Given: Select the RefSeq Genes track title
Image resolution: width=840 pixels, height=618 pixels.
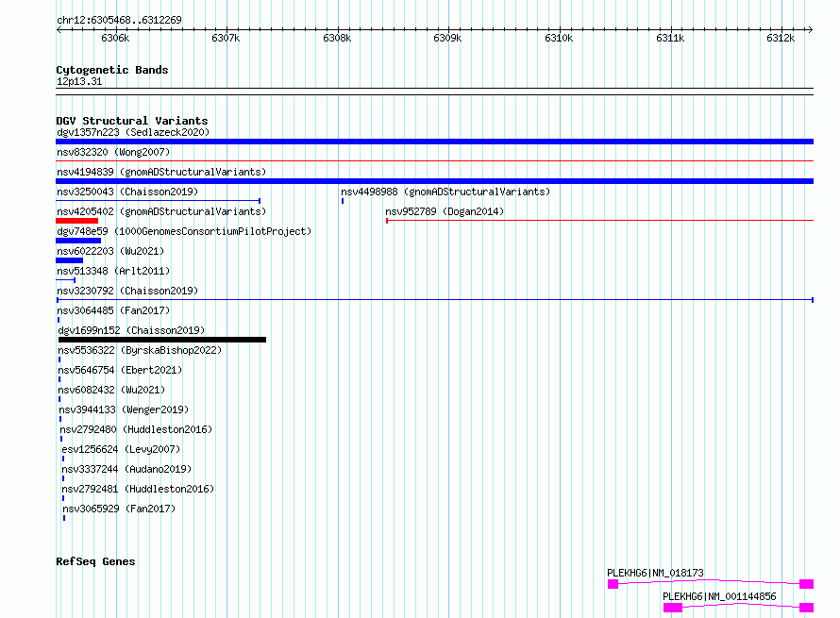Looking at the screenshot, I should (95, 561).
